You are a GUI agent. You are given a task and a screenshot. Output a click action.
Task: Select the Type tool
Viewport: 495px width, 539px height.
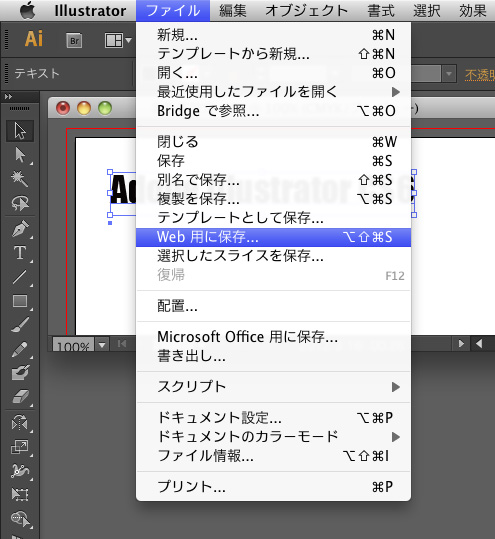[x=20, y=253]
